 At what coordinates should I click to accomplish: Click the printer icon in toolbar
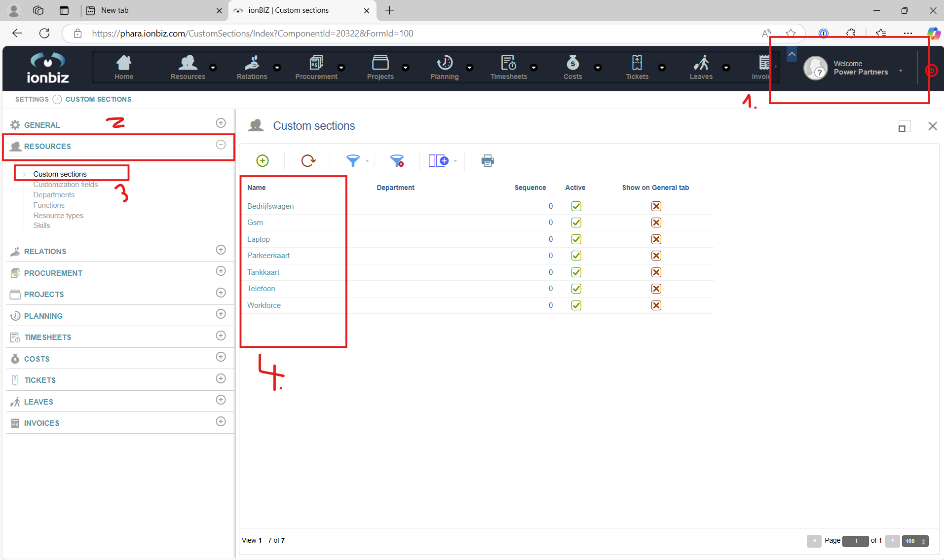pos(488,161)
